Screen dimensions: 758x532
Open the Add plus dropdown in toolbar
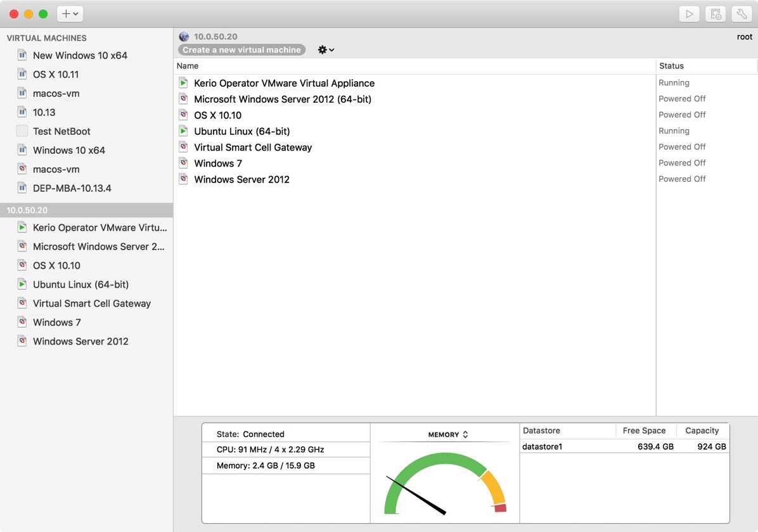click(70, 14)
